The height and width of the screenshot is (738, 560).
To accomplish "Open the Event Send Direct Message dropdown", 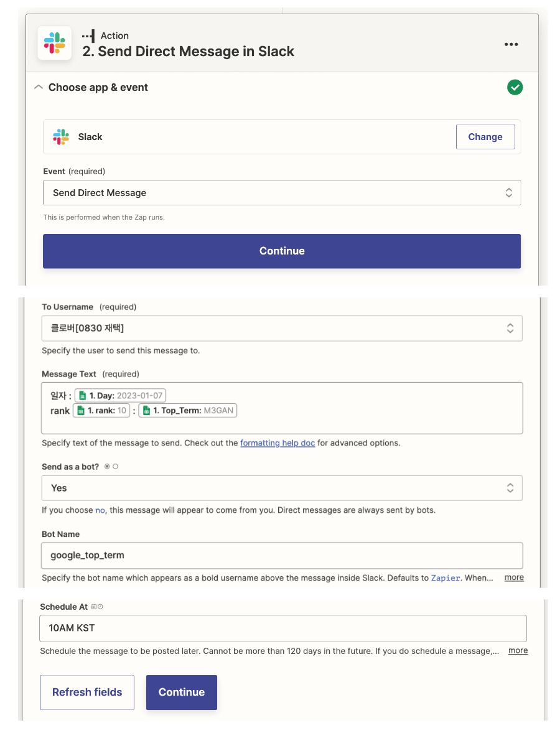I will coord(282,192).
